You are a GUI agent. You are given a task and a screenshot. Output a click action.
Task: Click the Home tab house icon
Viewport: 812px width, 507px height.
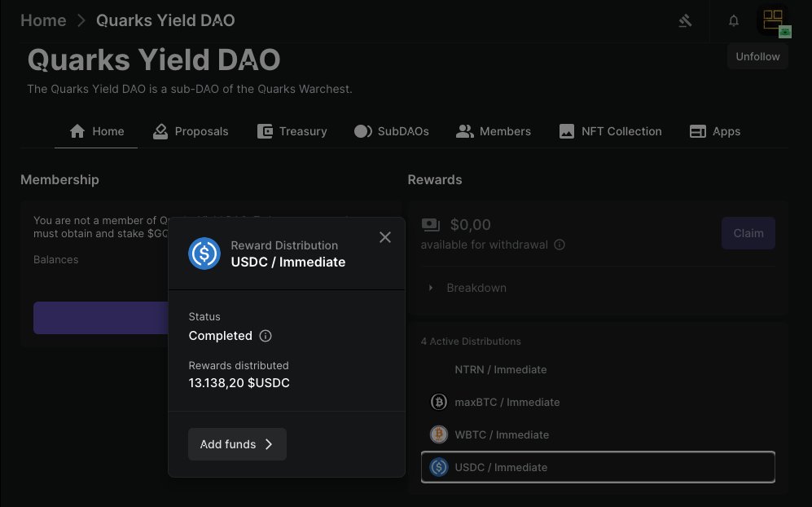point(77,131)
